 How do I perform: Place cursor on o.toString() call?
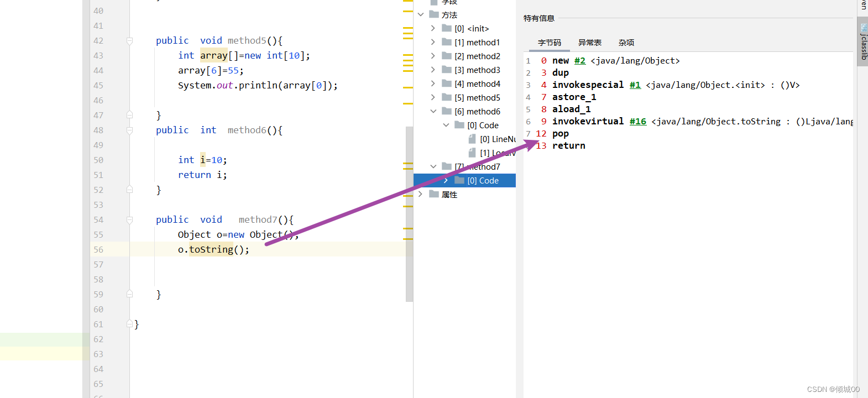tap(213, 249)
